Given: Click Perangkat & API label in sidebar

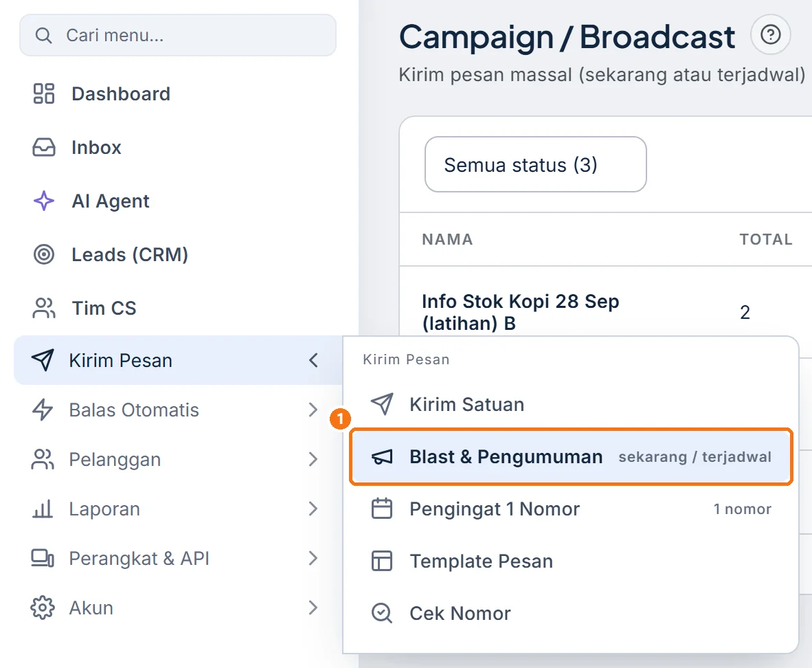Looking at the screenshot, I should [139, 558].
